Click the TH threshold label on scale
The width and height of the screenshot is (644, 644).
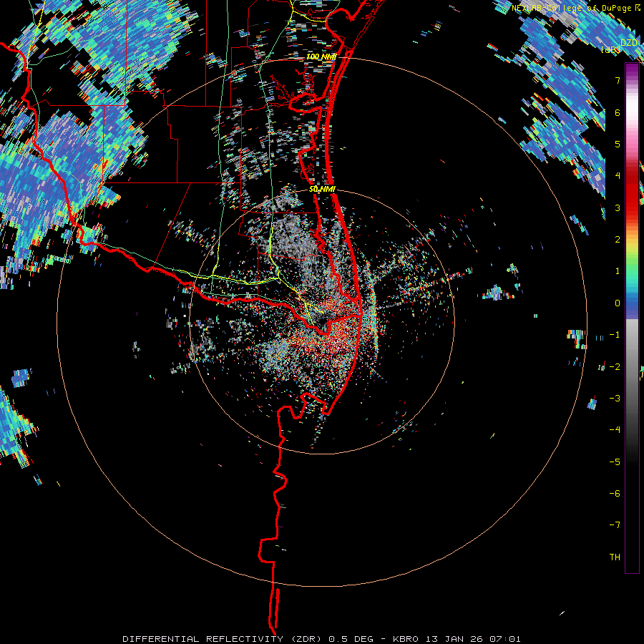click(615, 557)
